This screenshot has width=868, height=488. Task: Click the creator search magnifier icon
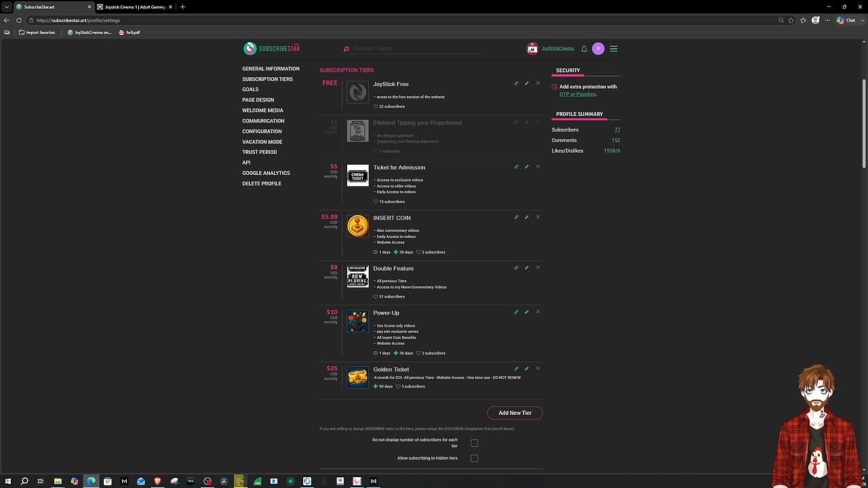(346, 49)
